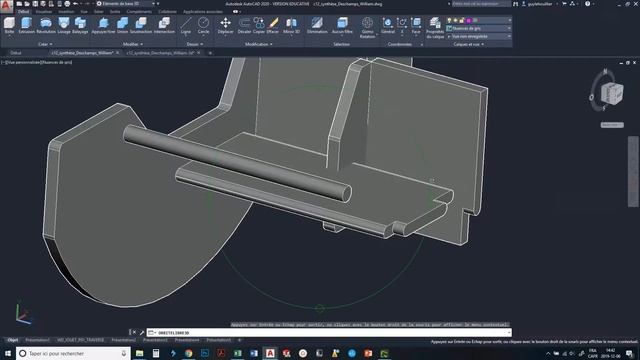Open the layer selection dropdown
This screenshot has height=360, width=640.
point(479,20)
